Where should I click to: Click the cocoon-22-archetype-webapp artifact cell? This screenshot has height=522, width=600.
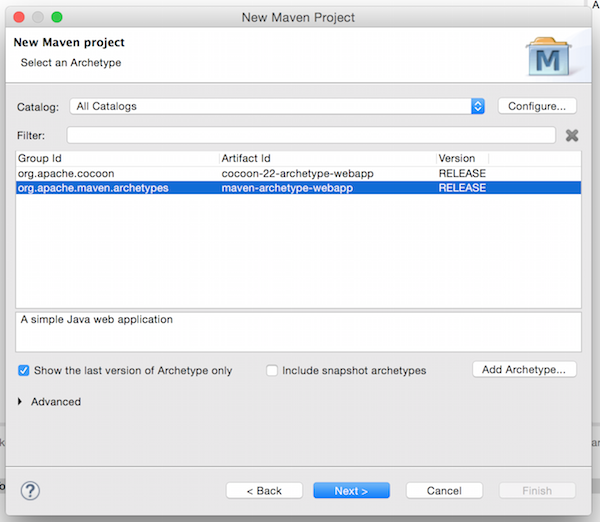pyautogui.click(x=297, y=173)
